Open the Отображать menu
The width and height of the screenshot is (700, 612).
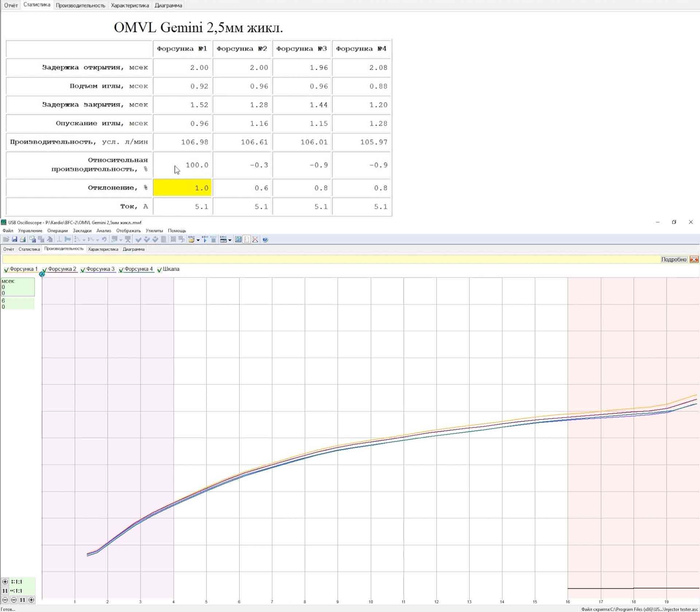[128, 231]
